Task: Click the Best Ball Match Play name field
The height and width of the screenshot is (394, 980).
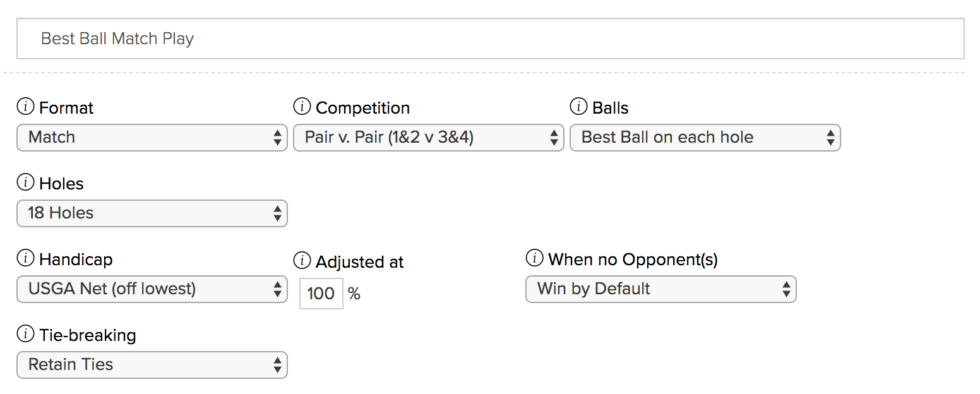Action: point(490,39)
